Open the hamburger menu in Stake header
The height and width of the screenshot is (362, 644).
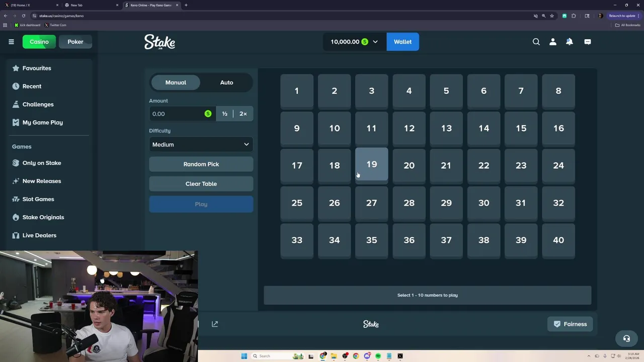[11, 42]
